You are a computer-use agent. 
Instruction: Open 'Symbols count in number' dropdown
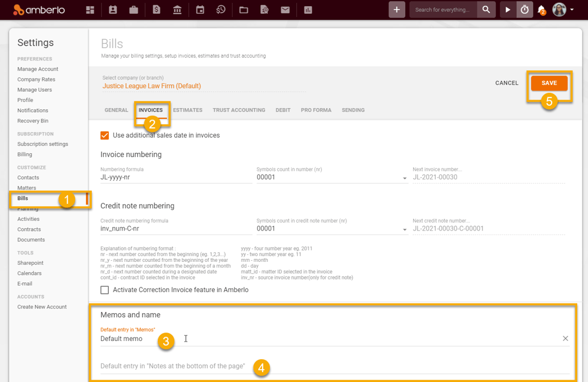pyautogui.click(x=332, y=177)
